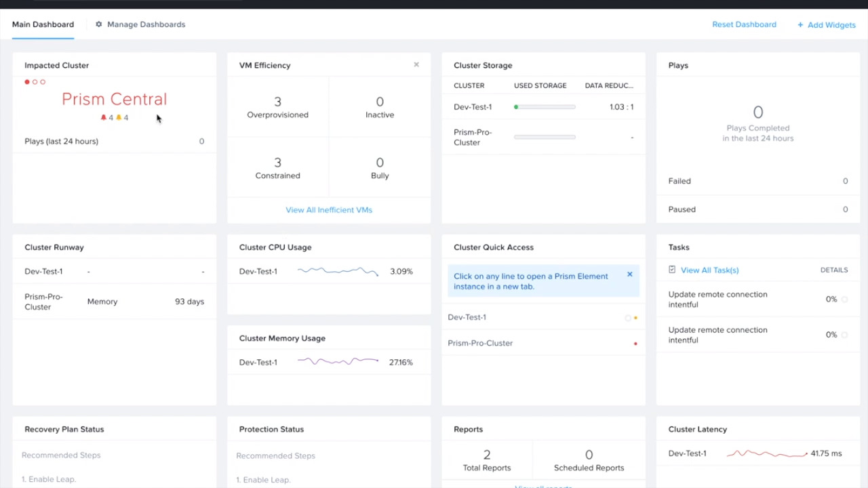
Task: Click Plays (last 24 hours) in Impacted Cluster
Action: pyautogui.click(x=61, y=141)
